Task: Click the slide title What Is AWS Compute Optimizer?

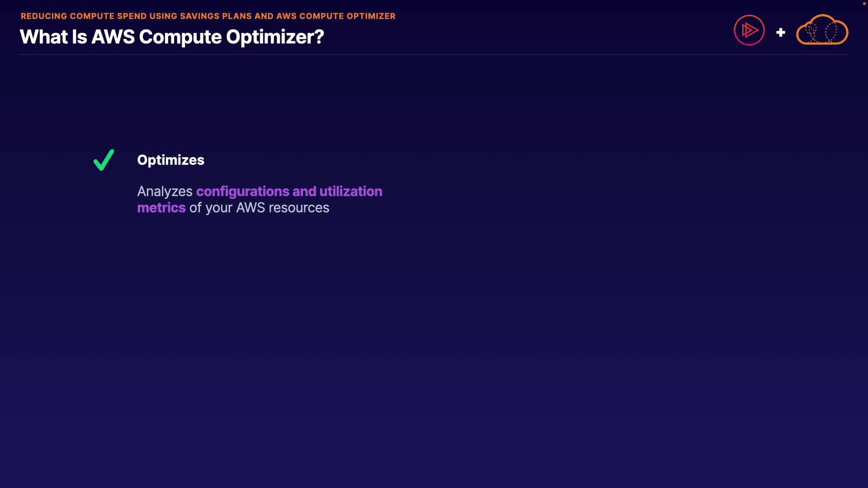Action: coord(172,37)
